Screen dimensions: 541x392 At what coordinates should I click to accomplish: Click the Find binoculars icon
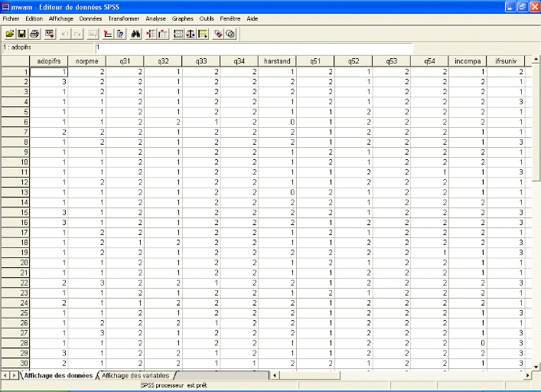click(135, 34)
